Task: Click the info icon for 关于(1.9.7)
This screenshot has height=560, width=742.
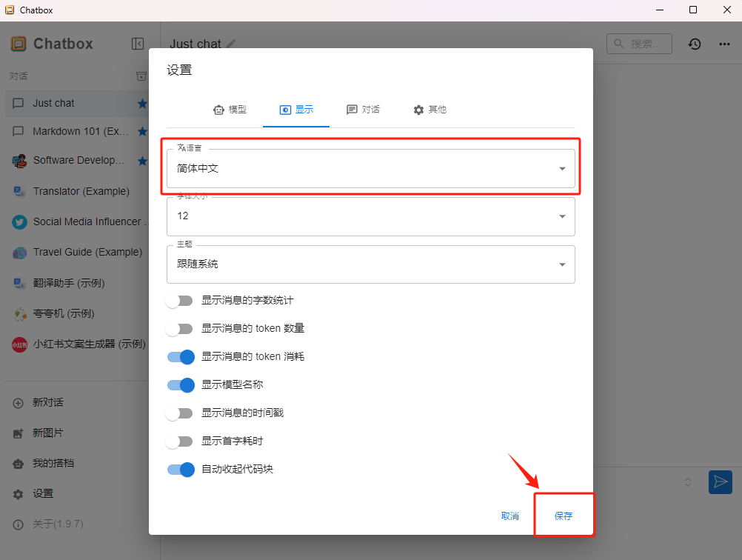Action: (x=18, y=524)
